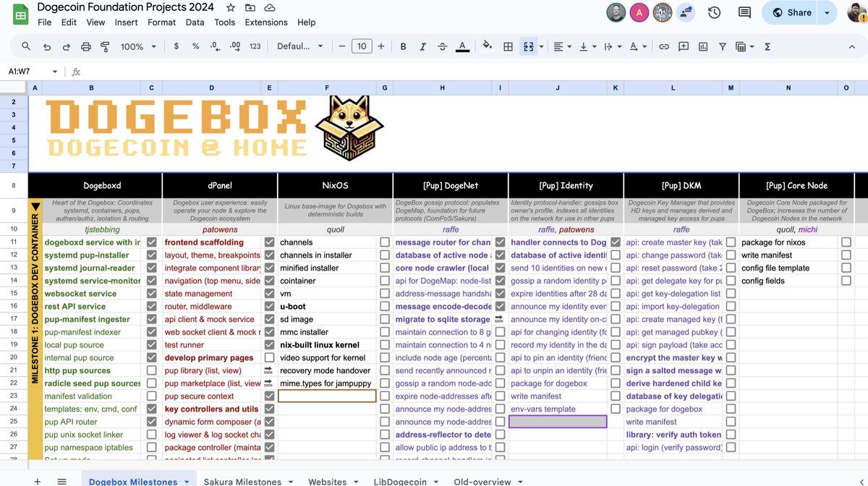Open the search the menus tool
The width and height of the screenshot is (868, 486).
pyautogui.click(x=26, y=46)
